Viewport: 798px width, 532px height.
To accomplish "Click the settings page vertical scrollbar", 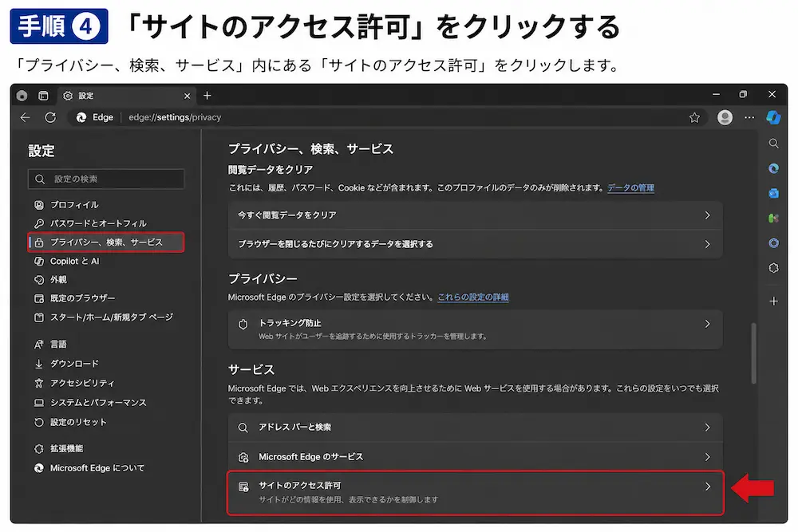I will tap(754, 353).
